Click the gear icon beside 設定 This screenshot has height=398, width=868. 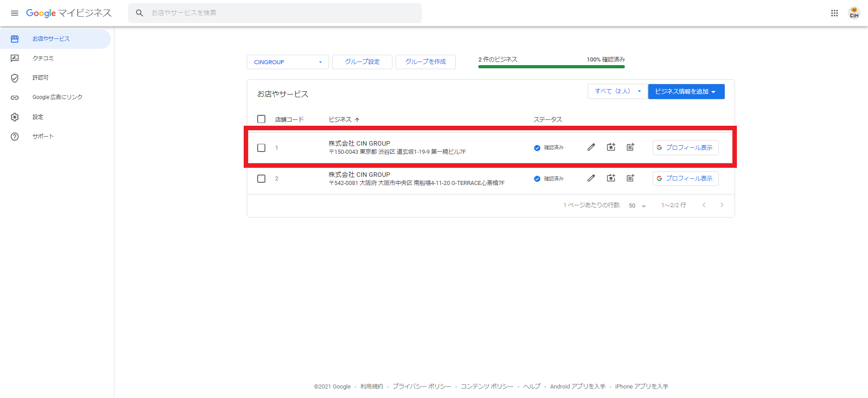pyautogui.click(x=14, y=117)
